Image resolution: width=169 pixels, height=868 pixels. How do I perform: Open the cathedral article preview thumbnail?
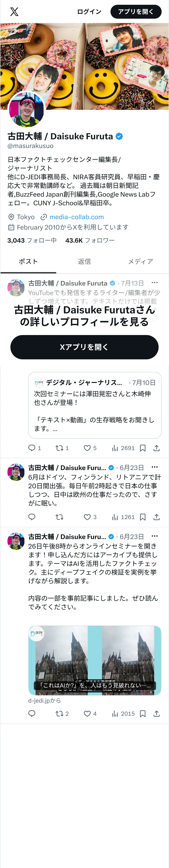(95, 660)
